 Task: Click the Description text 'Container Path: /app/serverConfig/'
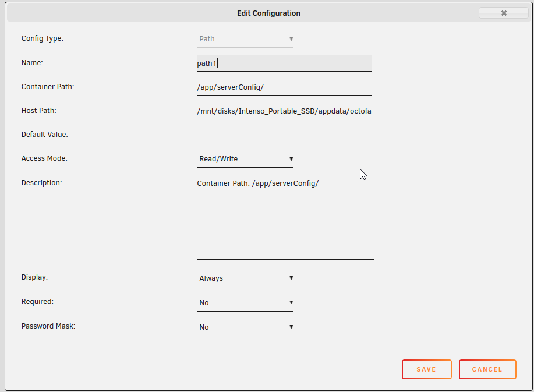258,183
